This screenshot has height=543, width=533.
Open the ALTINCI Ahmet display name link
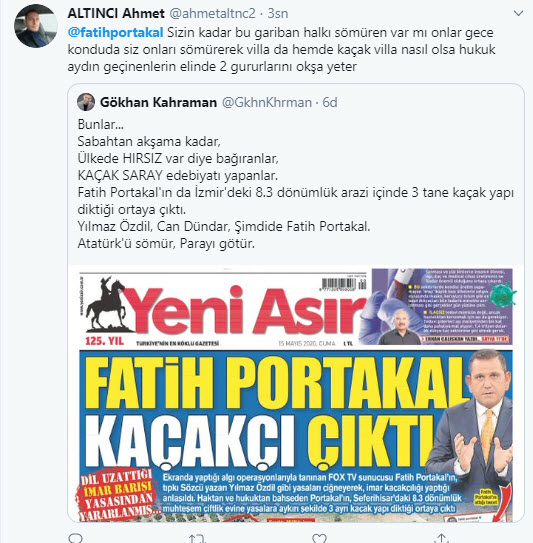coord(116,14)
